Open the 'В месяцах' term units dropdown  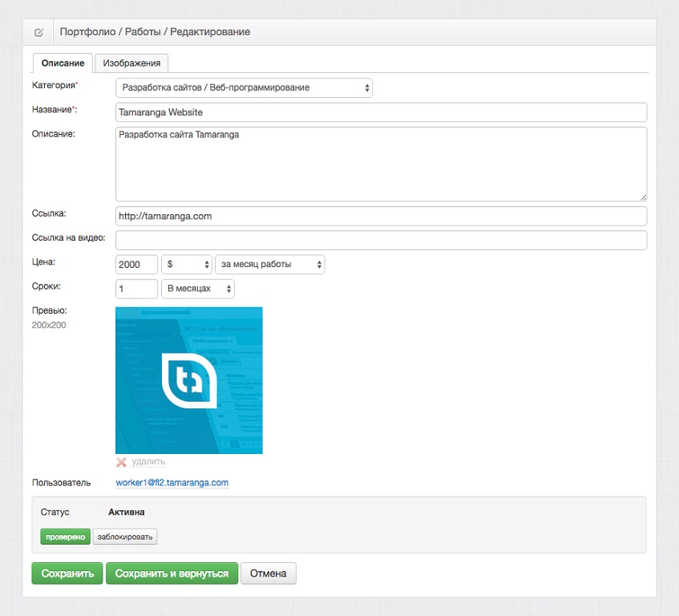click(x=198, y=289)
